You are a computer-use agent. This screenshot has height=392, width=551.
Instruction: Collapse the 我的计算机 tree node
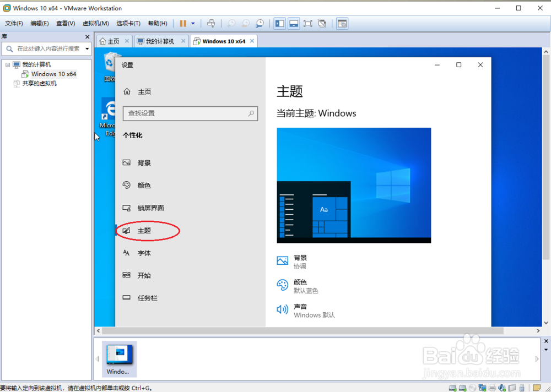point(7,65)
